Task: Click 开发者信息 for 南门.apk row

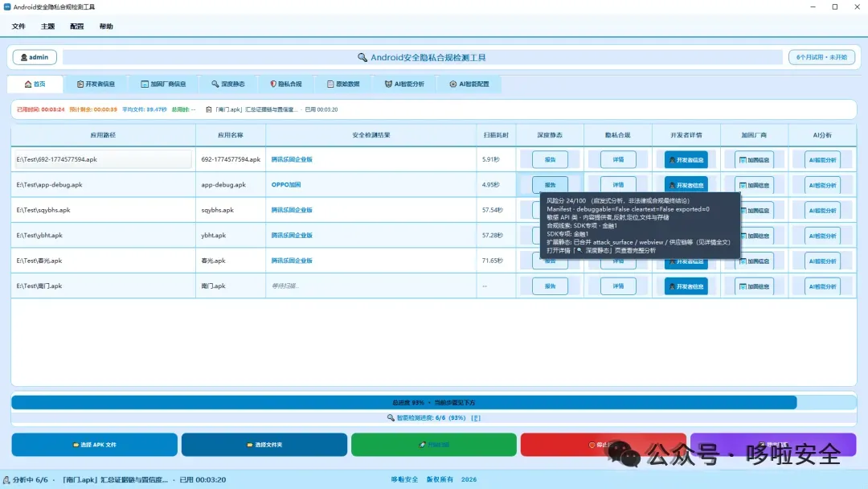Action: (x=686, y=286)
